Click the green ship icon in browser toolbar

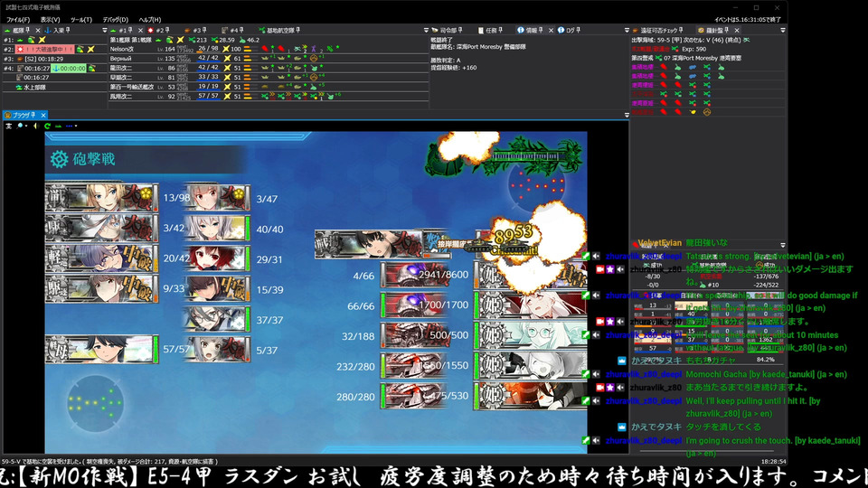coord(58,127)
